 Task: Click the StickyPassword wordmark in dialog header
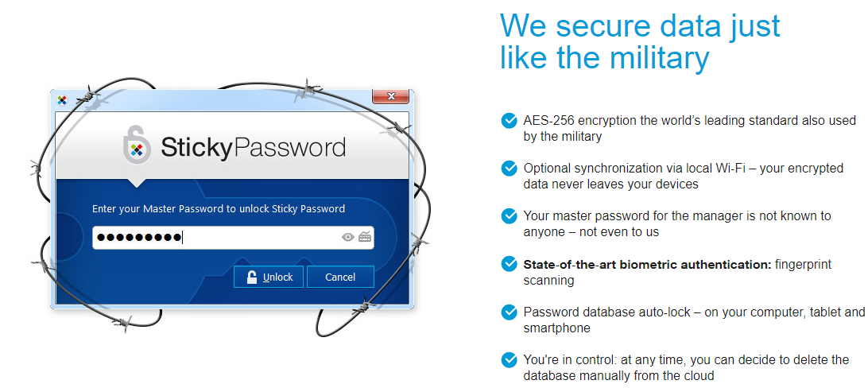pos(253,147)
